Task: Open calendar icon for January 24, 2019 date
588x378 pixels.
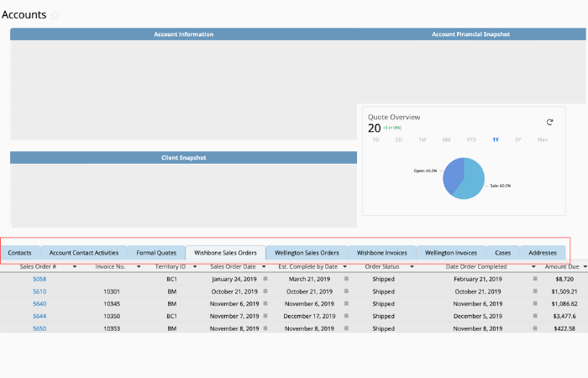Action: [265, 279]
